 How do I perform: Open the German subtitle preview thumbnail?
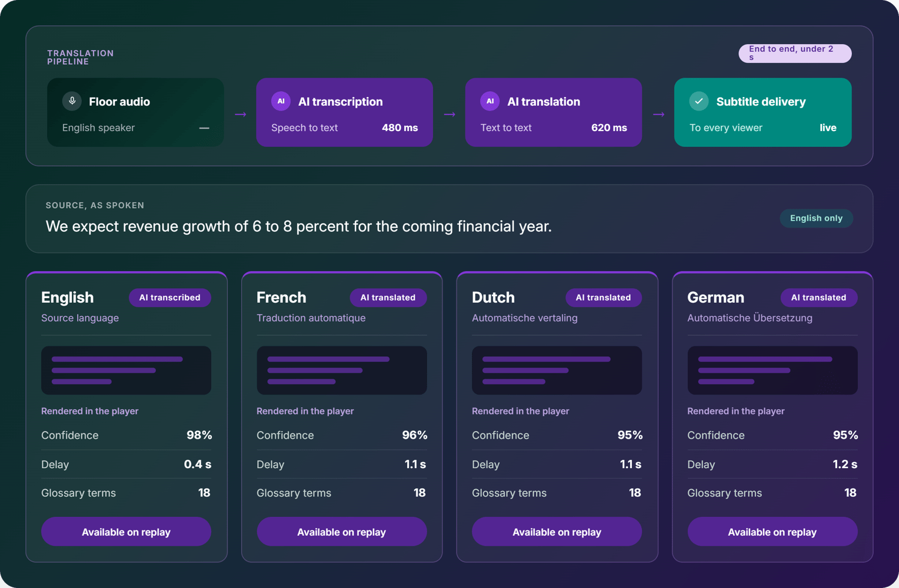(772, 370)
